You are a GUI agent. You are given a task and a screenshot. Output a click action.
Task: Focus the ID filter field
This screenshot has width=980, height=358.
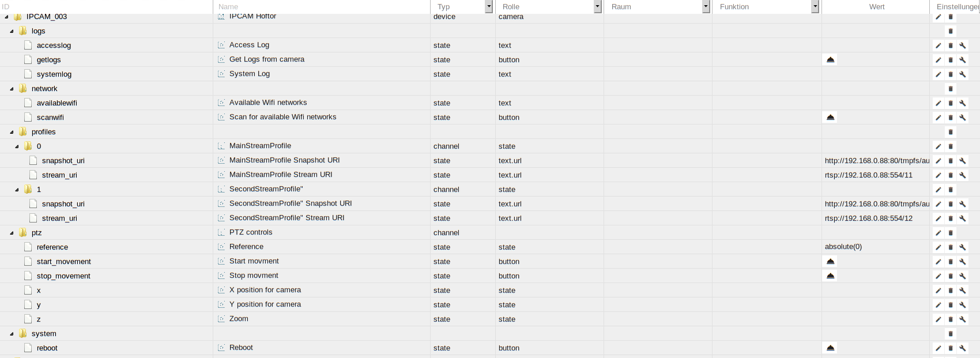click(x=106, y=7)
